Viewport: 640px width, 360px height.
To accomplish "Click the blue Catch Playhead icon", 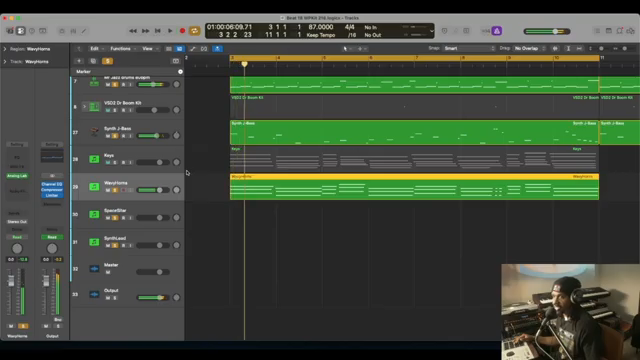I will pos(218,49).
